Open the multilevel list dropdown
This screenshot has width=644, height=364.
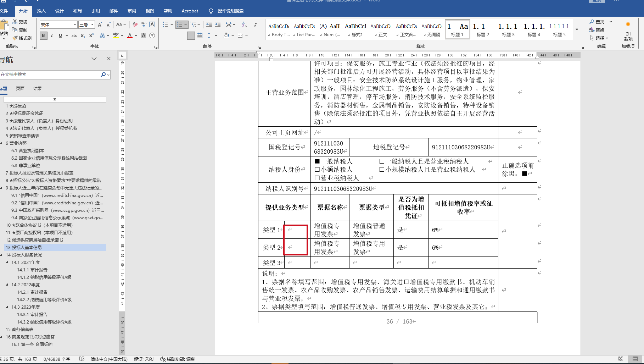click(x=195, y=24)
